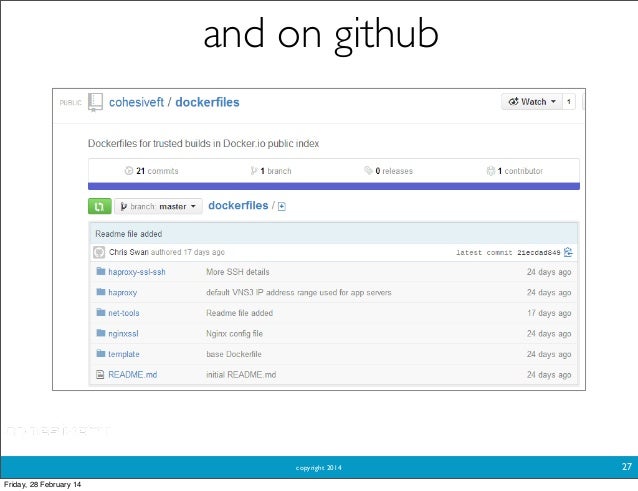This screenshot has width=638, height=491.
Task: View the 1 branch tab
Action: point(271,171)
